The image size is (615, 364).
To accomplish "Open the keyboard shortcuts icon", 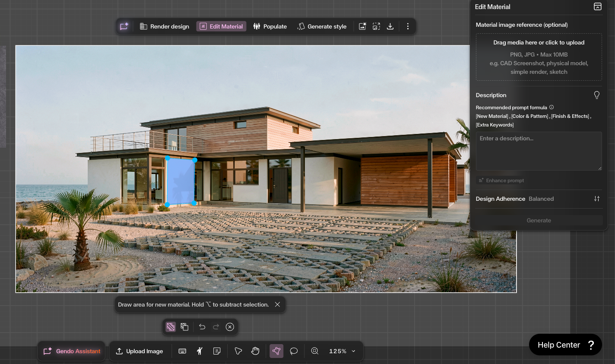I will (x=182, y=351).
